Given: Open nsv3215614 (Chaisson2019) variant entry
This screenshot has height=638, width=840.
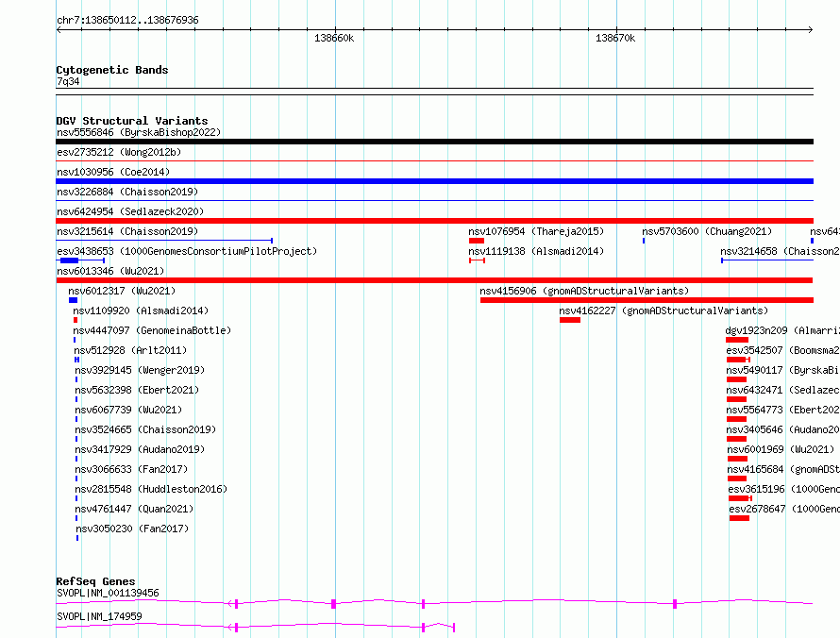Looking at the screenshot, I should coord(127,231).
